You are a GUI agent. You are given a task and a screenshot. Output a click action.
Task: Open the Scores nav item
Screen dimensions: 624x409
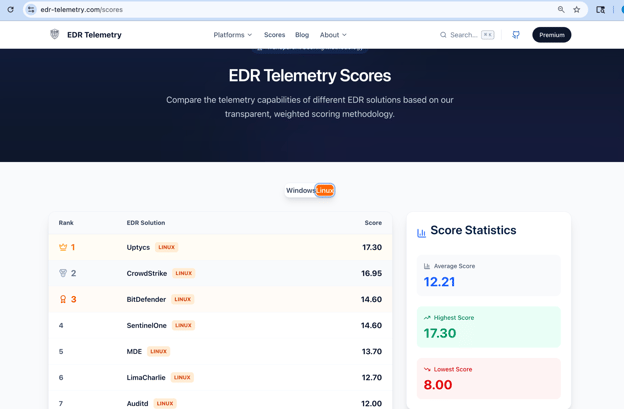[275, 35]
